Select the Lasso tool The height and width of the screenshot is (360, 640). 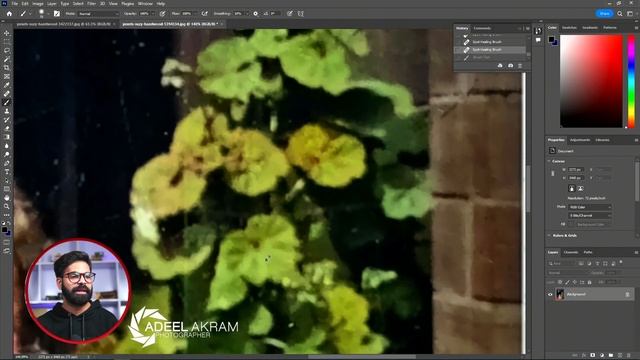point(7,51)
